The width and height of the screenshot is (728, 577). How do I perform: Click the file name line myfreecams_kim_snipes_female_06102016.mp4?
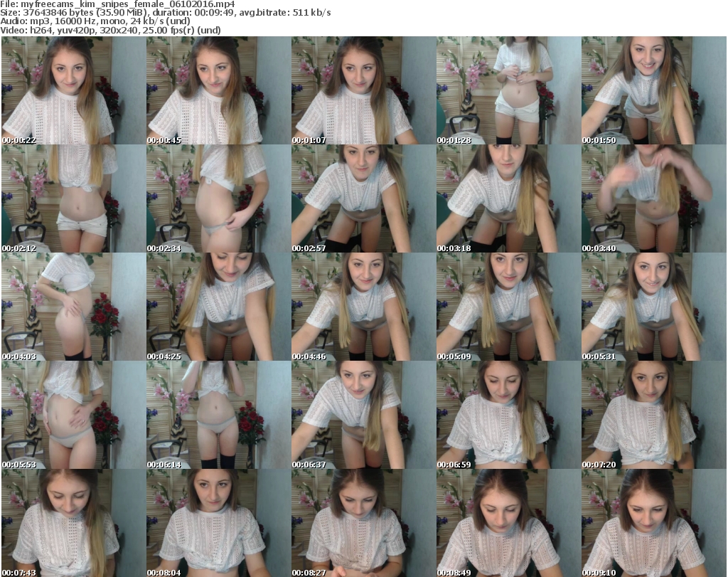(117, 4)
